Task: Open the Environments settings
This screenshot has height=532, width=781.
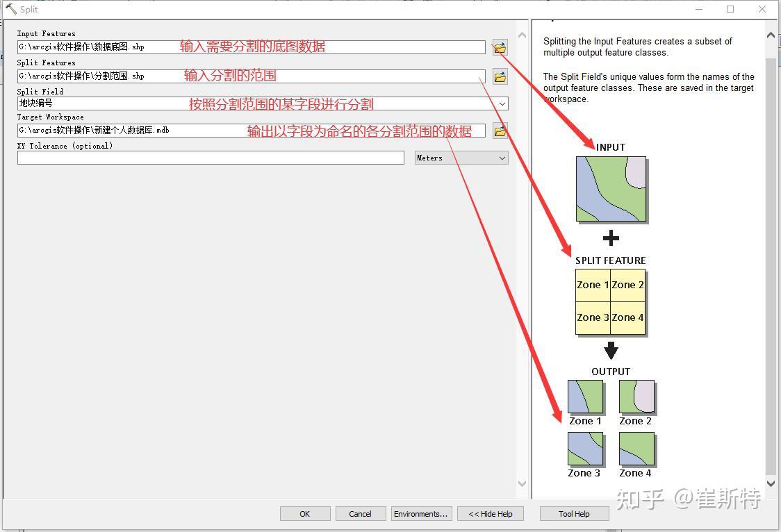Action: click(421, 513)
